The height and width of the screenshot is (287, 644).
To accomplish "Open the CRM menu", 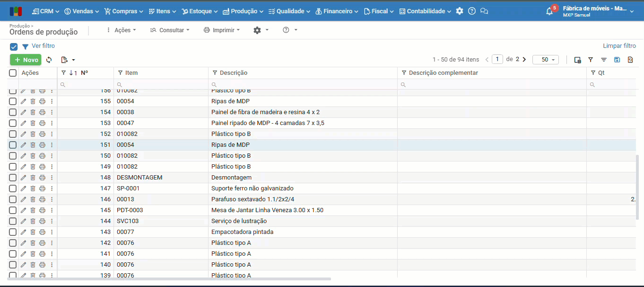I will click(46, 11).
